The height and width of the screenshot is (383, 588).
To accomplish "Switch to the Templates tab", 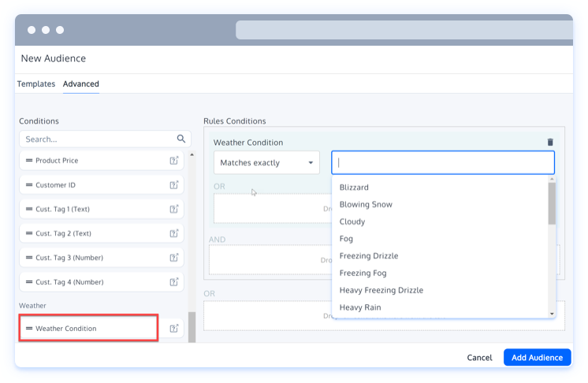I will point(36,84).
